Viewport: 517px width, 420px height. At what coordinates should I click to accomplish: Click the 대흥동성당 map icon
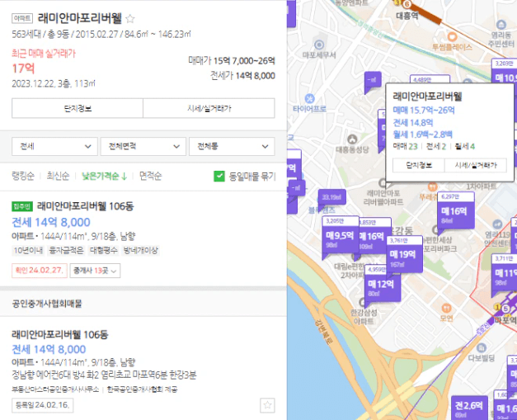(x=352, y=139)
